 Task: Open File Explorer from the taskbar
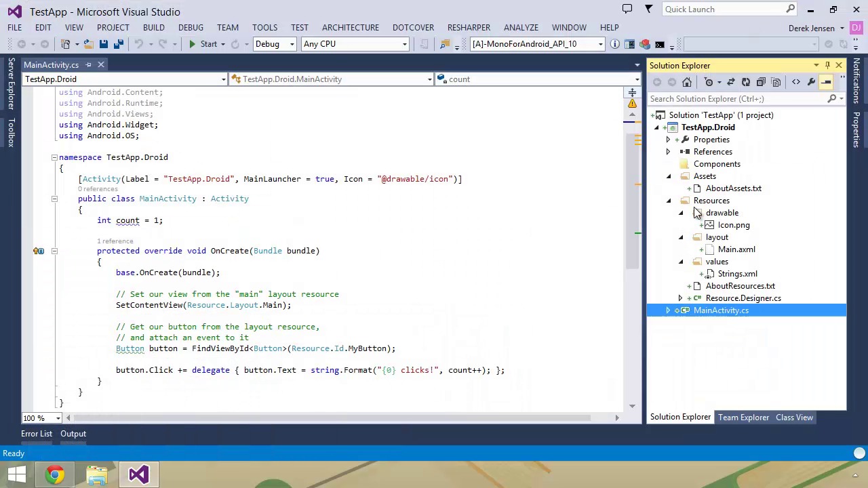(97, 474)
